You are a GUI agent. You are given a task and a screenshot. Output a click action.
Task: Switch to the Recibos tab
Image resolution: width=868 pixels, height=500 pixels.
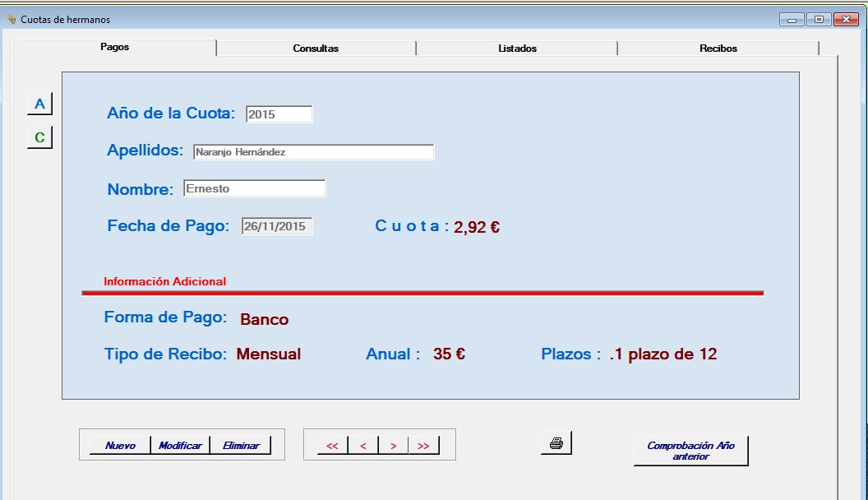coord(718,49)
